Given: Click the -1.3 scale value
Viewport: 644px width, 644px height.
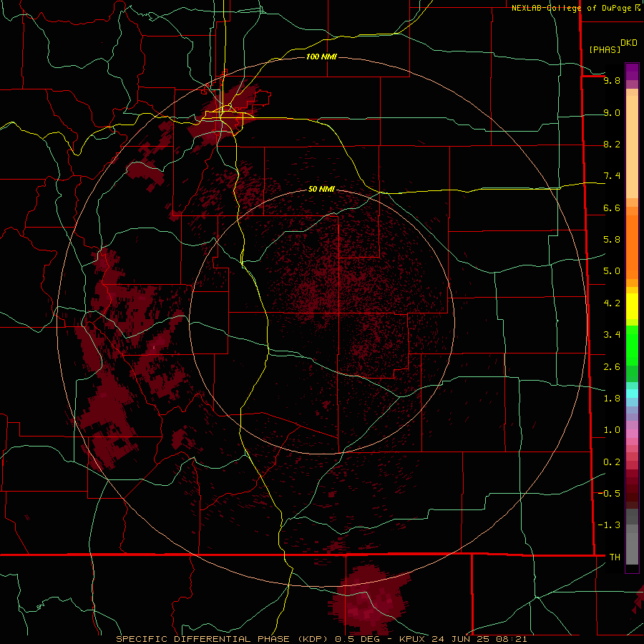Looking at the screenshot, I should pyautogui.click(x=609, y=525).
